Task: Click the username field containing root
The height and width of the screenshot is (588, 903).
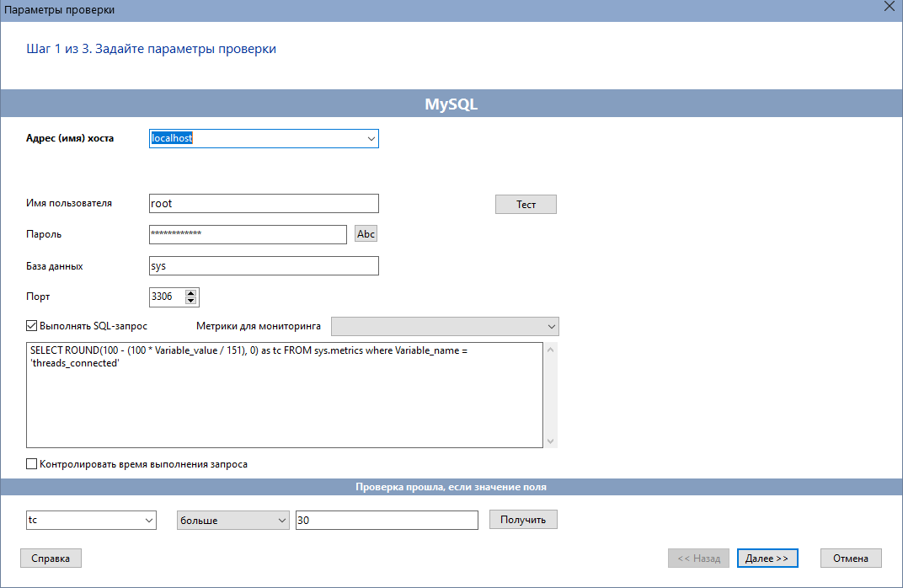Action: (x=264, y=203)
